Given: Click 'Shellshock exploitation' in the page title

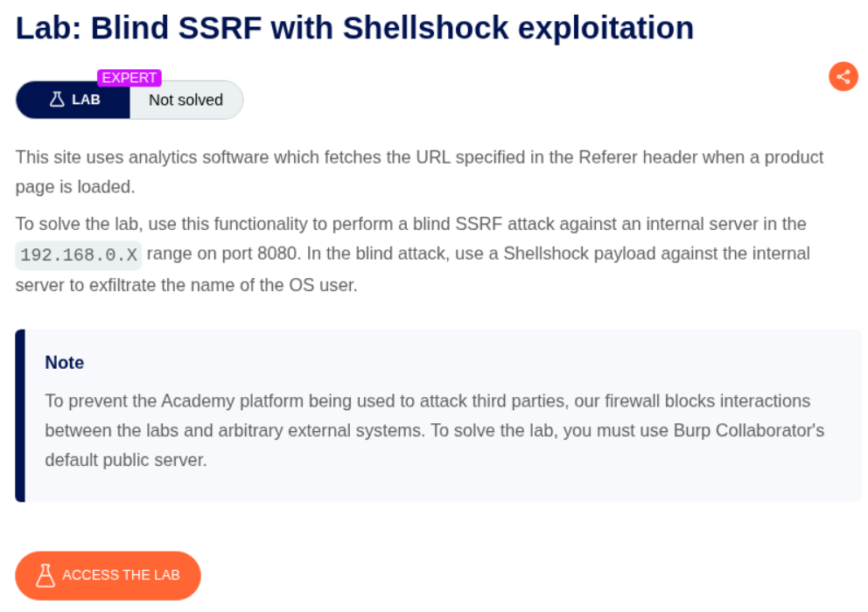Looking at the screenshot, I should pyautogui.click(x=518, y=29).
